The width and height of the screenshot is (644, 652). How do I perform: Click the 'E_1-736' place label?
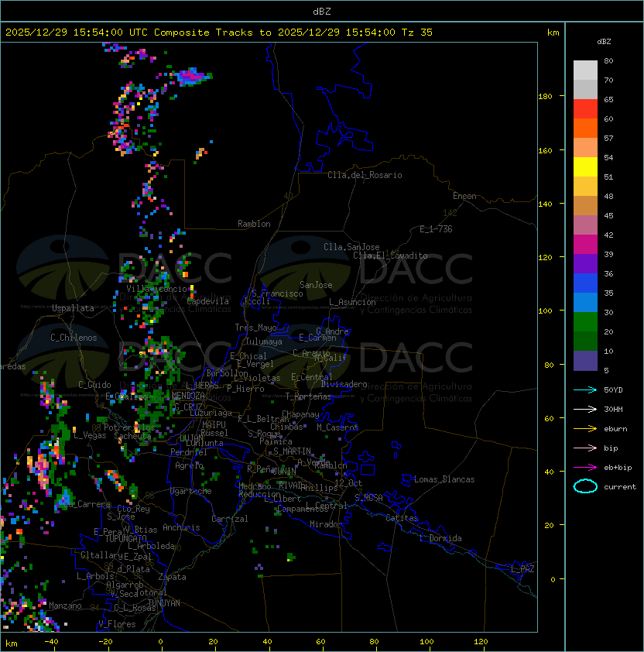(x=436, y=229)
